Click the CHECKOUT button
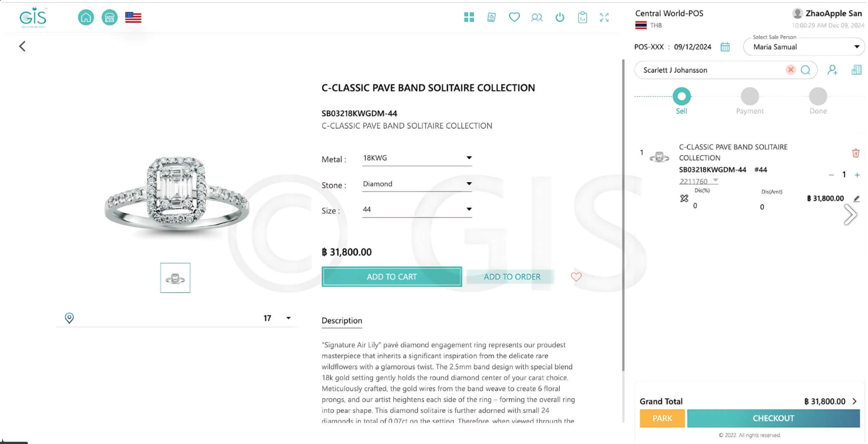Image resolution: width=868 pixels, height=444 pixels. 773,418
